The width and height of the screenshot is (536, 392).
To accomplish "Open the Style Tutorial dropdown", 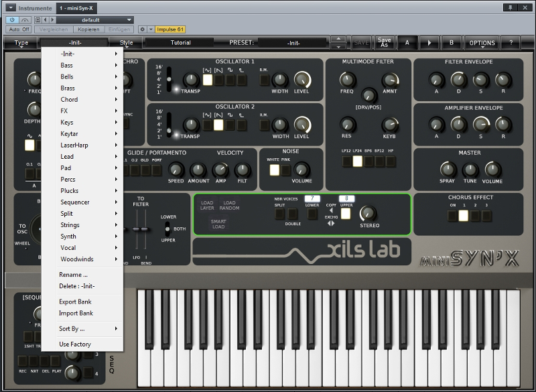I will point(180,43).
